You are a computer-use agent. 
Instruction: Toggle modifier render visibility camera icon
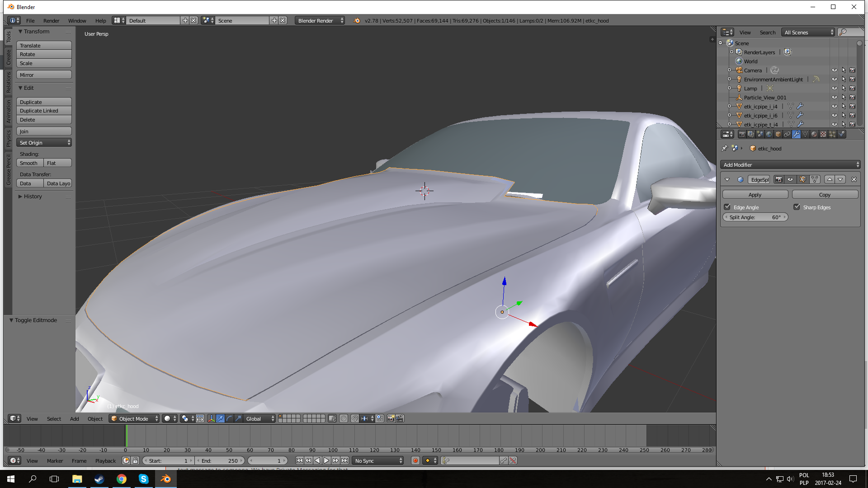tap(779, 179)
